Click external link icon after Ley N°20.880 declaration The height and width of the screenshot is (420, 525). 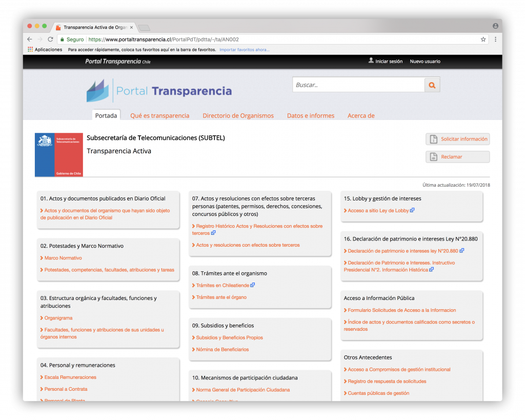pyautogui.click(x=462, y=251)
